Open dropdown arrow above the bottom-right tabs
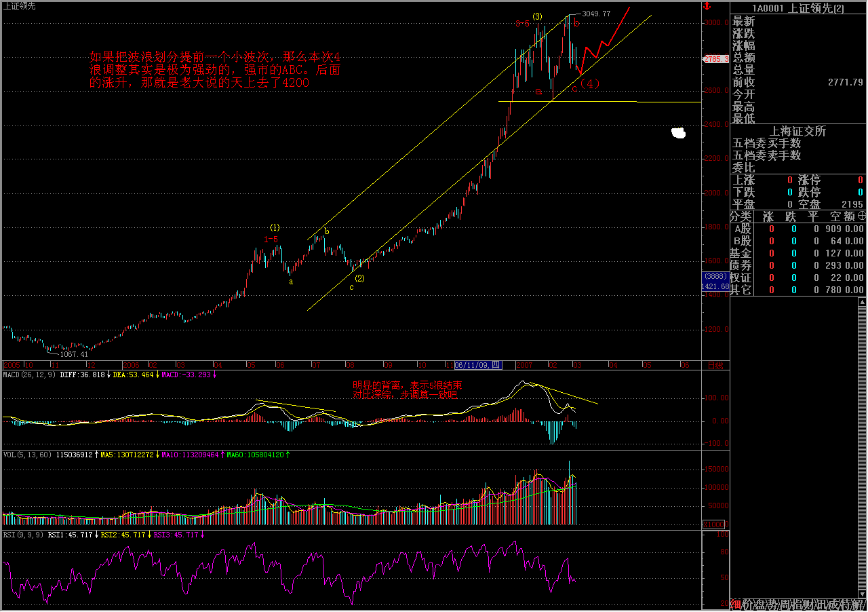 tap(862, 594)
